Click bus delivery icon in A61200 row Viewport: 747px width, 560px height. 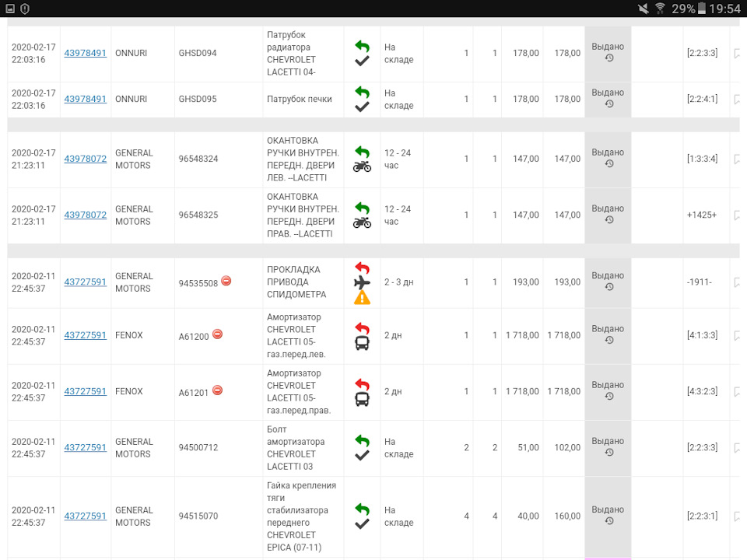coord(362,343)
